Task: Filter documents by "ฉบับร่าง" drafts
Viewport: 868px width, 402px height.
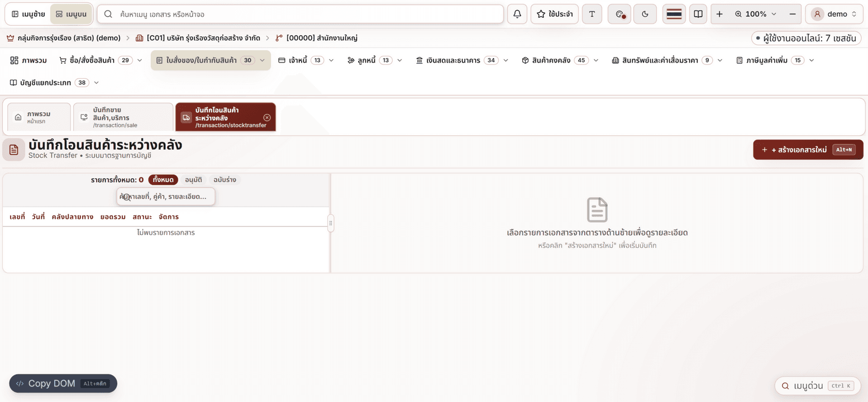Action: point(225,180)
